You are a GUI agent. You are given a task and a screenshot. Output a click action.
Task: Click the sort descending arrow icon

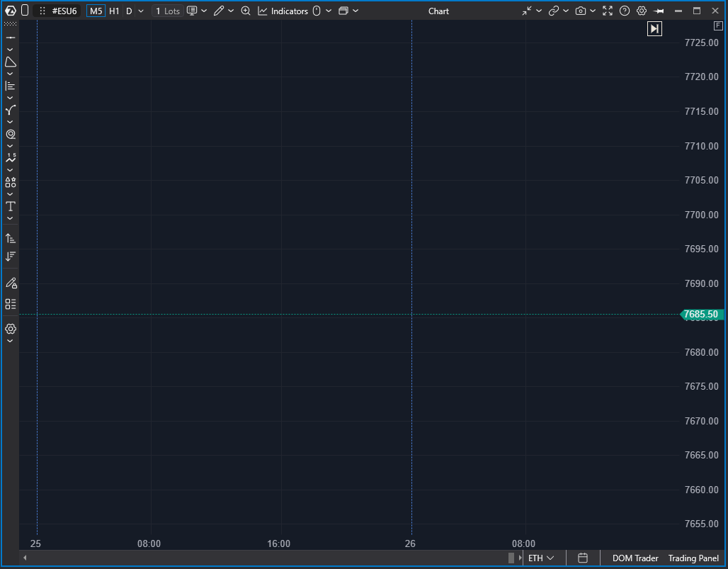tap(10, 257)
